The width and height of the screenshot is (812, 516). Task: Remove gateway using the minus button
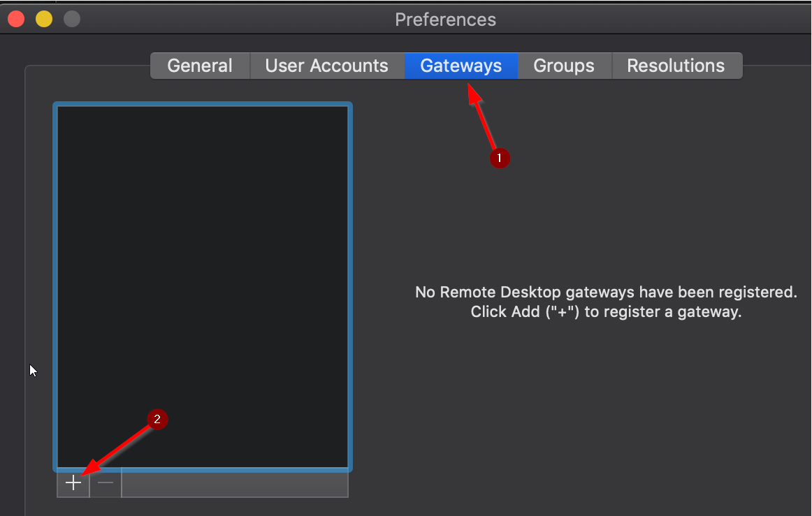pyautogui.click(x=106, y=482)
